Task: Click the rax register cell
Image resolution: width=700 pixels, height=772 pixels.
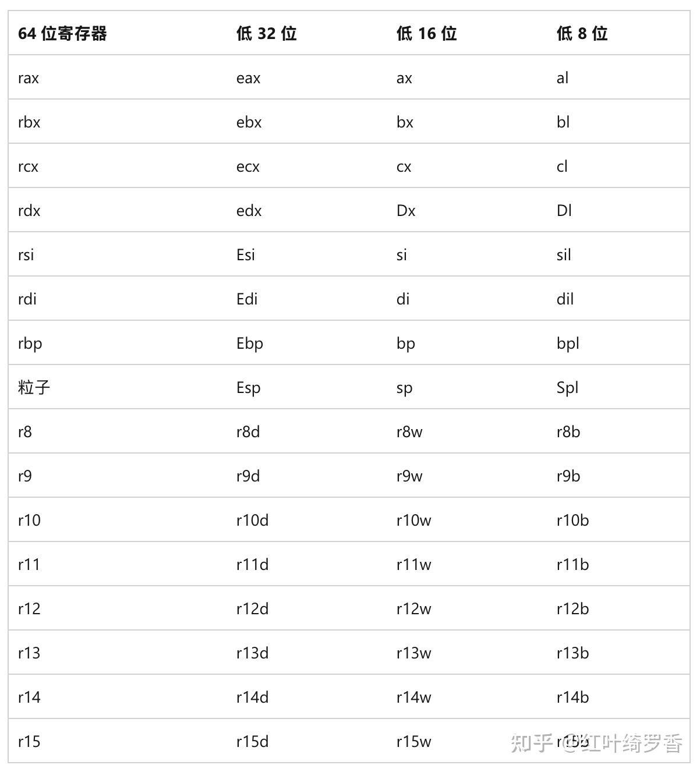Action: point(29,78)
